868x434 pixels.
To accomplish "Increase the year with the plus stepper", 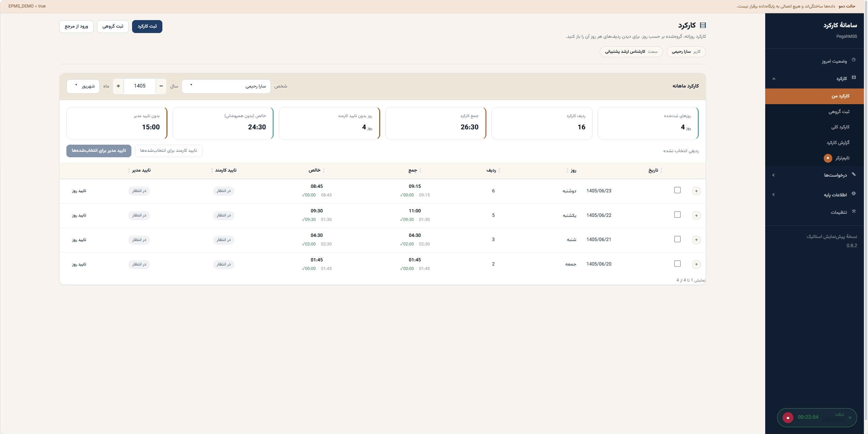I will click(118, 86).
